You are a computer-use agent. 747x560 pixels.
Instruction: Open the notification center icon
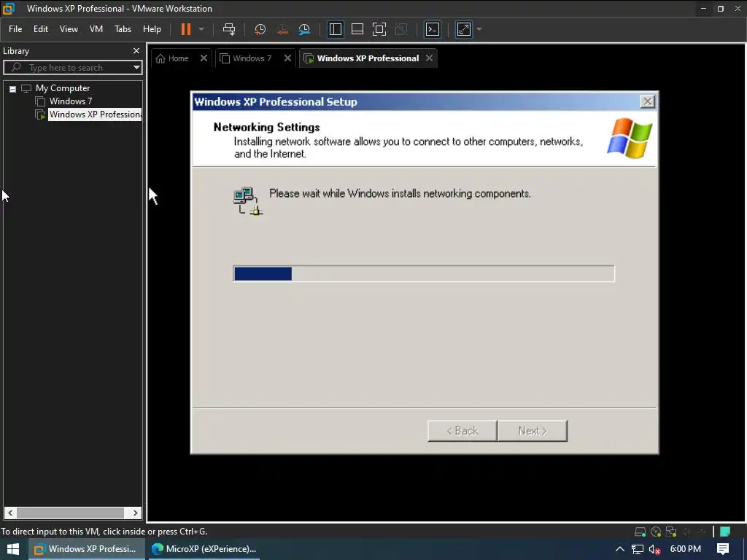(723, 549)
